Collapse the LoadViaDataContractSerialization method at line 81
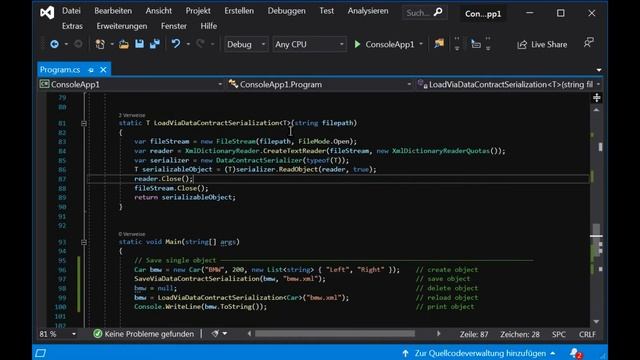The height and width of the screenshot is (360, 640). tap(84, 123)
